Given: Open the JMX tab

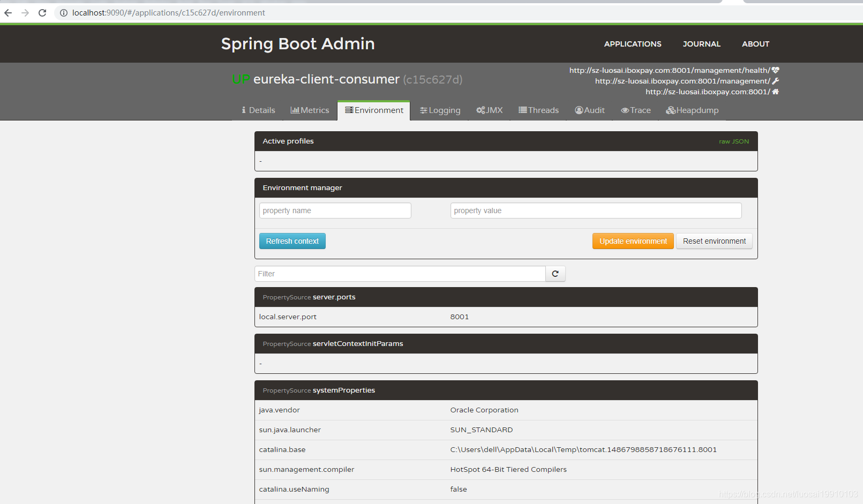Looking at the screenshot, I should tap(490, 110).
